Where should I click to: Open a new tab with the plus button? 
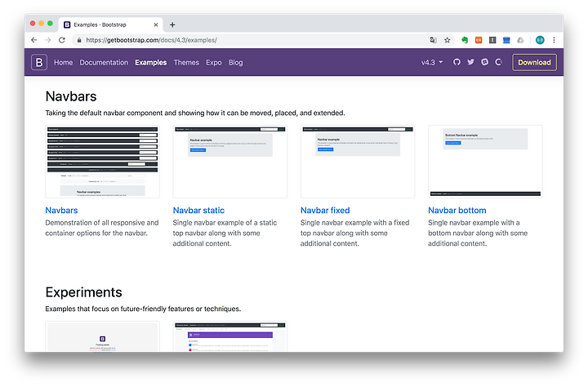click(x=172, y=24)
